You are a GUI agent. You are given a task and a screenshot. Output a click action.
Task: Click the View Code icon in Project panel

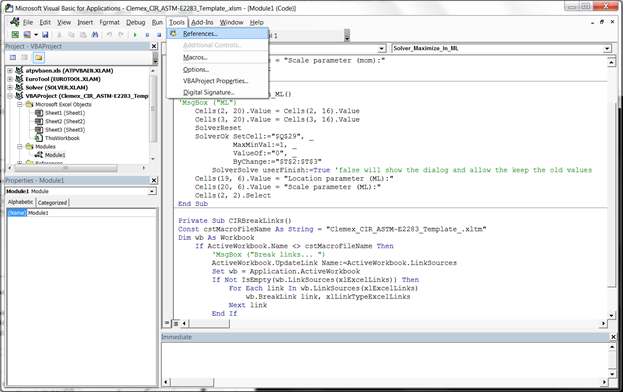coord(13,58)
